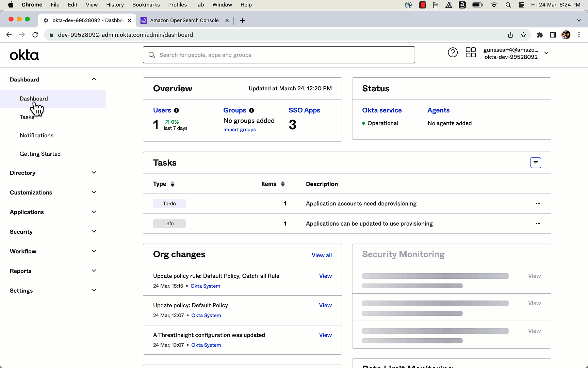This screenshot has height=368, width=588.
Task: Bookmark this page with the star icon
Action: coord(523,35)
